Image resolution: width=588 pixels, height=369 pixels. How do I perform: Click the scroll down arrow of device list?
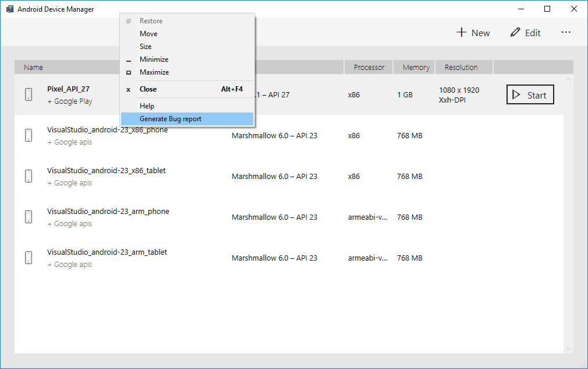568,349
